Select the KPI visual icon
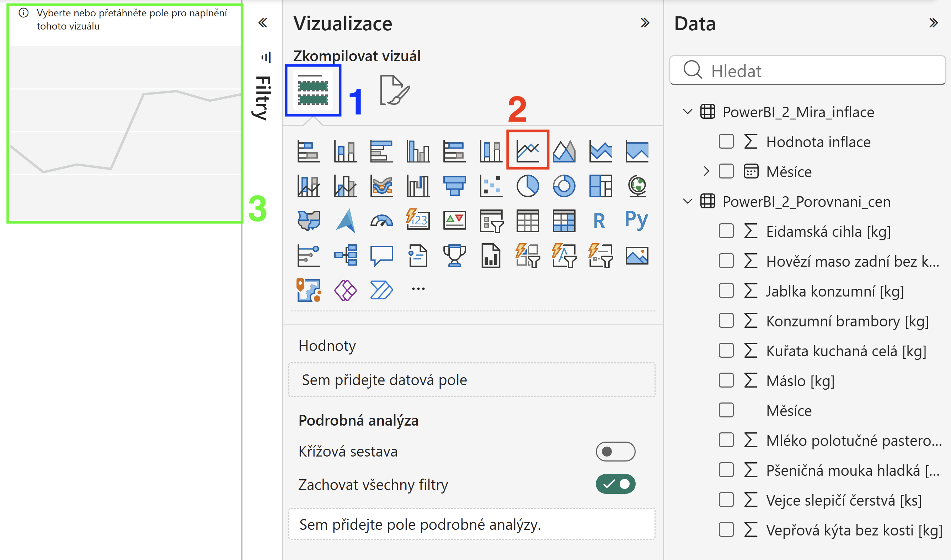Viewport: 951px width, 560px height. [454, 220]
